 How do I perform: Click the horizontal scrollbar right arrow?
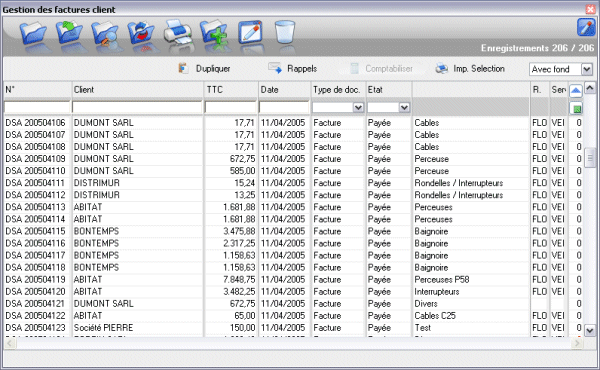577,343
